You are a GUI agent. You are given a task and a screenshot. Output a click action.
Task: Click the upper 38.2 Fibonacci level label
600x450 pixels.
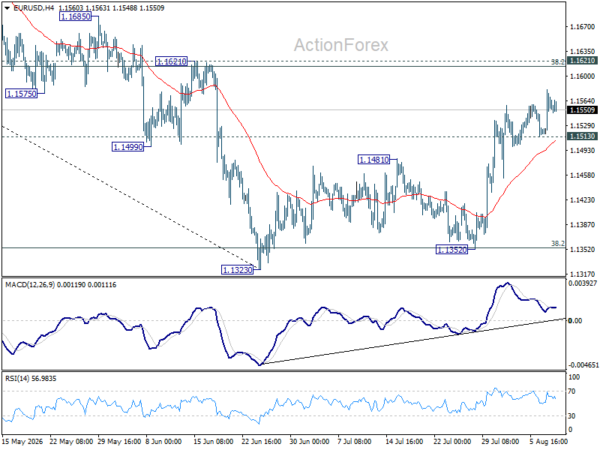[558, 62]
